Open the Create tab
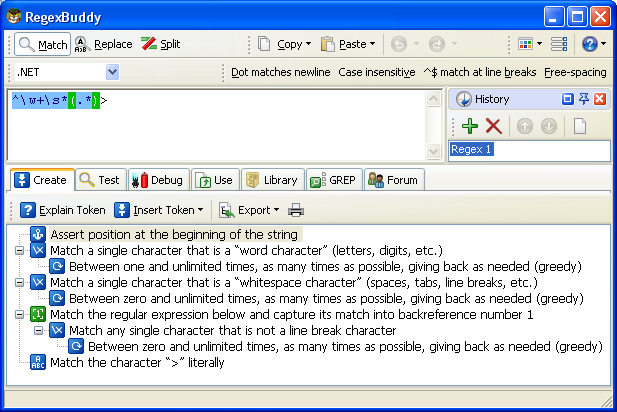Screen dimensions: 617x412 [x=42, y=180]
